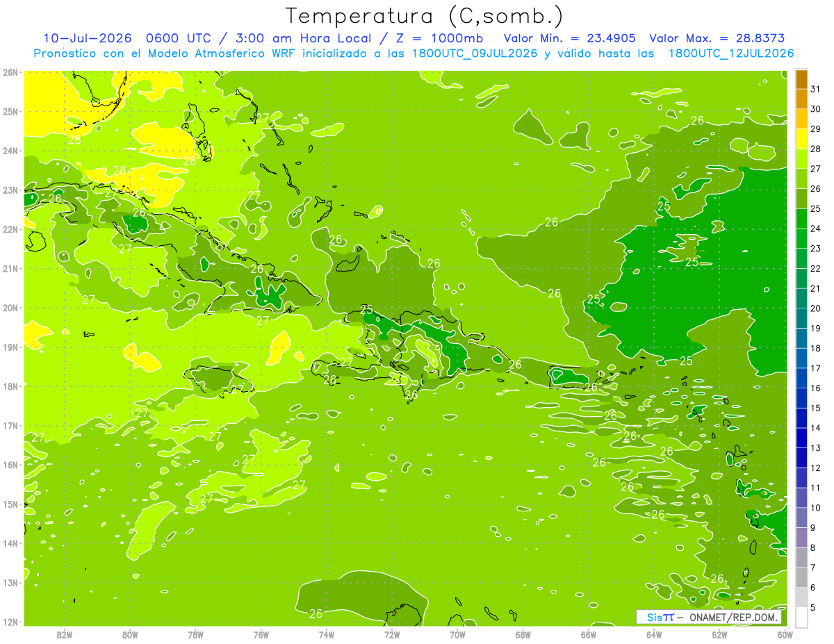Click the latitude label 16N

10,464
